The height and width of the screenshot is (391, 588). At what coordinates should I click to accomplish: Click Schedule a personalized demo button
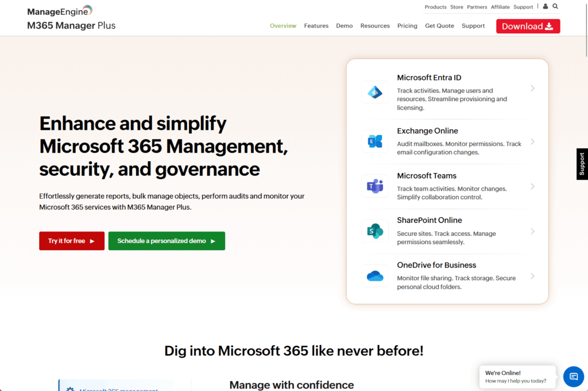point(167,241)
